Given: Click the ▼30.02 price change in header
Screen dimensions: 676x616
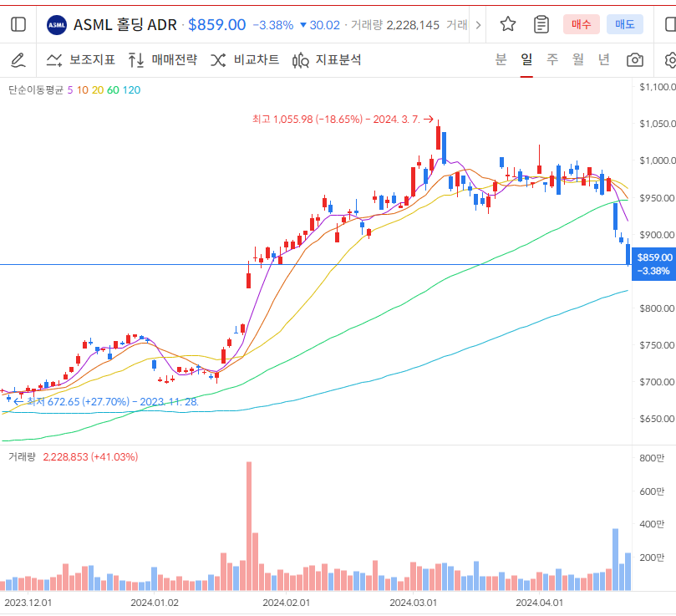Looking at the screenshot, I should [319, 25].
